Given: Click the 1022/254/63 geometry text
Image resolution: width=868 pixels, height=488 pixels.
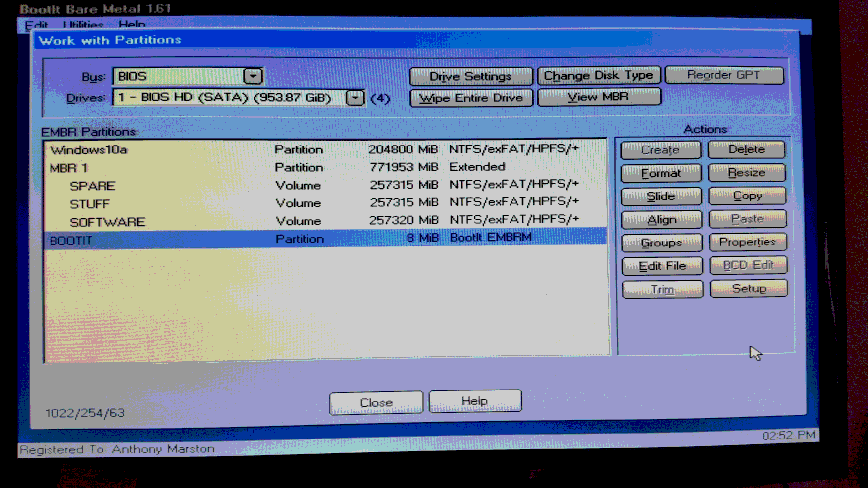Looking at the screenshot, I should coord(85,413).
